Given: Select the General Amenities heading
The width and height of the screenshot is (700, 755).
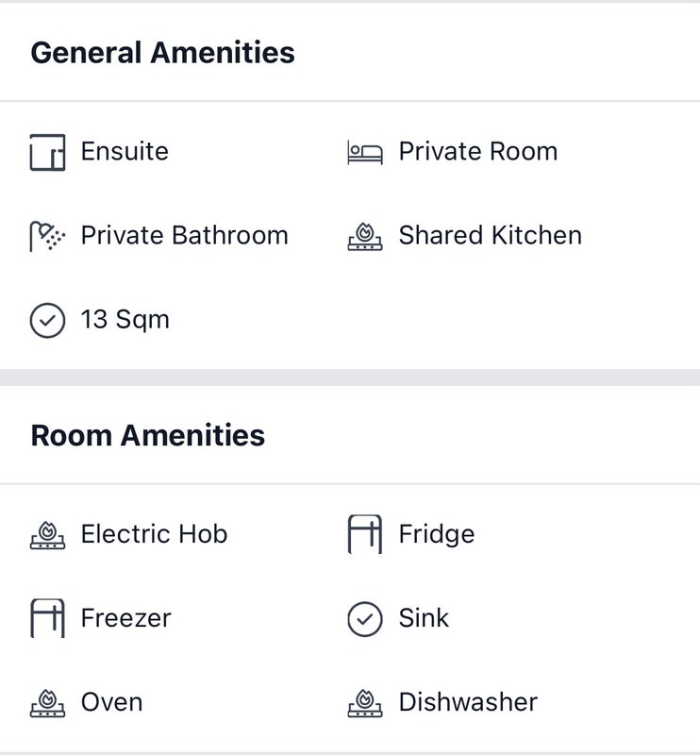Looking at the screenshot, I should coord(162,52).
